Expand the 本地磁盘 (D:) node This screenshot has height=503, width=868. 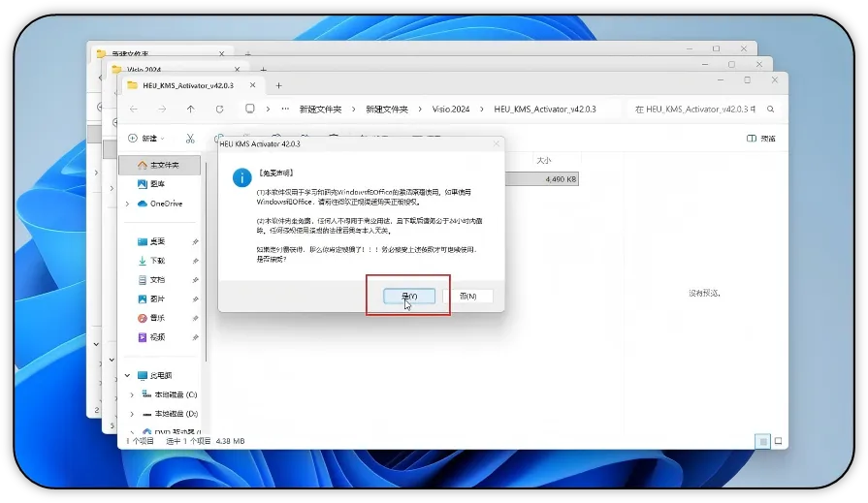[132, 414]
